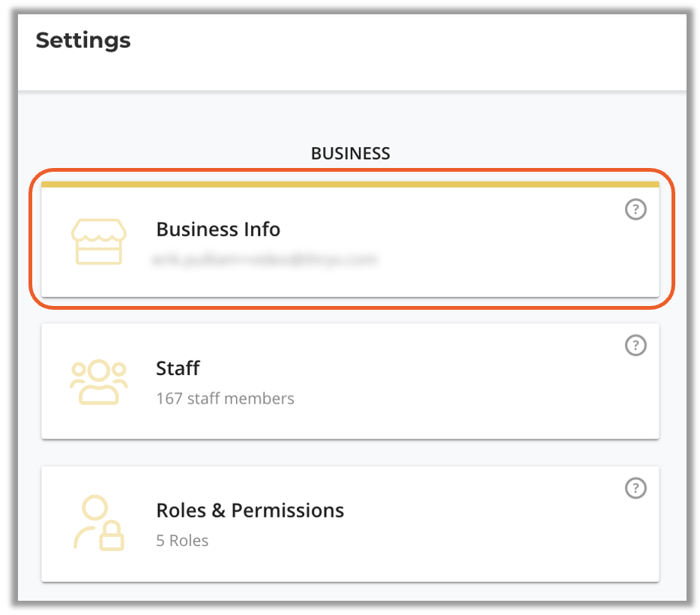The image size is (700, 615).
Task: Click the user-with-padlock Roles icon
Action: [98, 523]
